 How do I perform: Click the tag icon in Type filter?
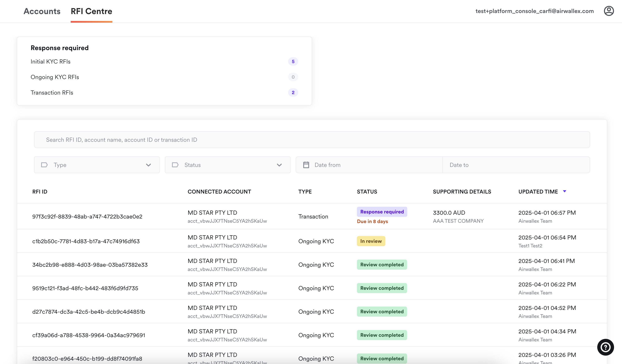coord(44,165)
